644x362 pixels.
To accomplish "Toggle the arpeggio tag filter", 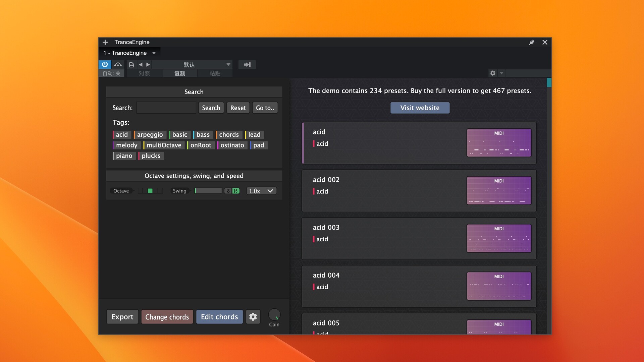I will tap(150, 135).
